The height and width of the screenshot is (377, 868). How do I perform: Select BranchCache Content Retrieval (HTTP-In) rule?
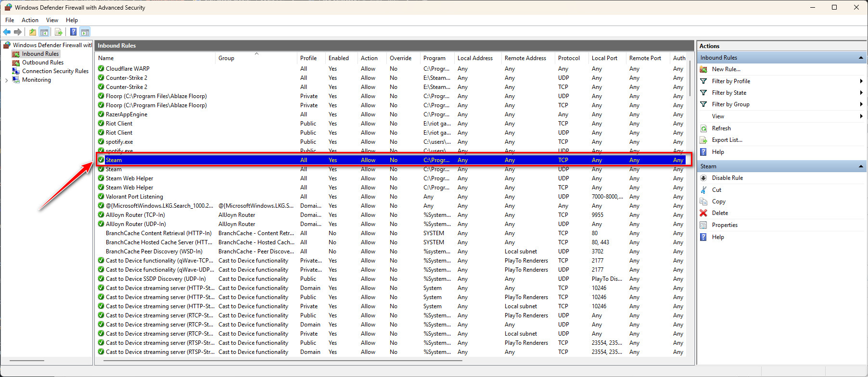click(x=159, y=233)
